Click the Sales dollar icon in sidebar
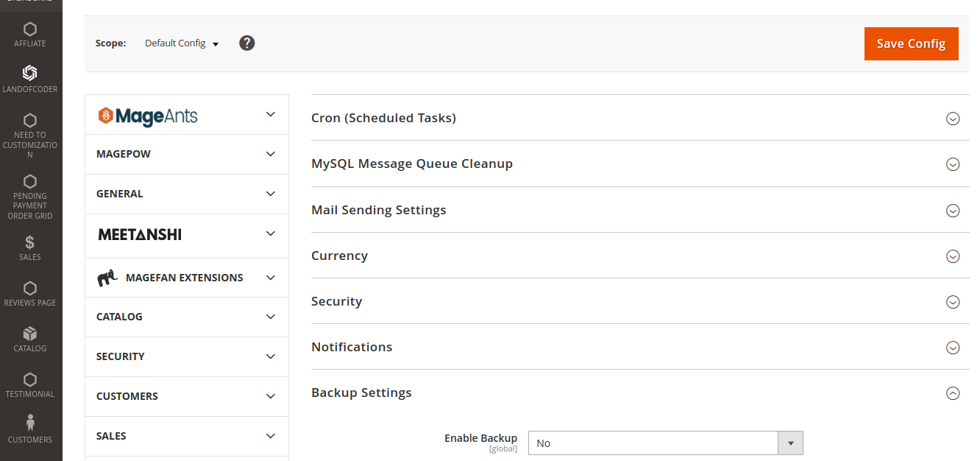The image size is (980, 461). (30, 241)
